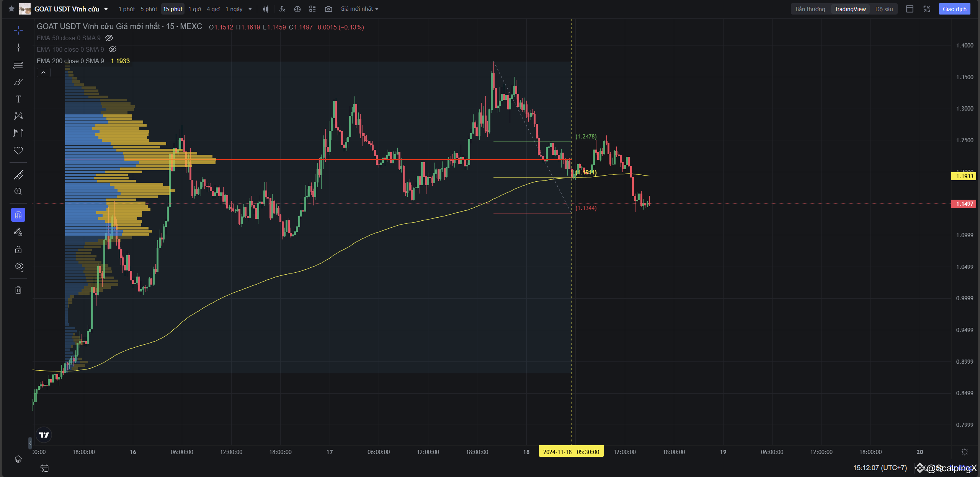Switch to the Độ sâu tab
The height and width of the screenshot is (477, 980).
coord(883,8)
